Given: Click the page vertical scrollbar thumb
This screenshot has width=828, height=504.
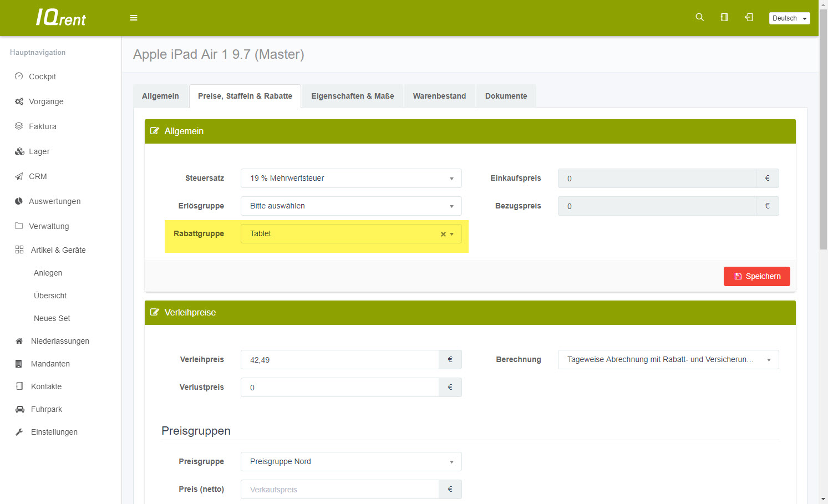Looking at the screenshot, I should click(x=823, y=128).
